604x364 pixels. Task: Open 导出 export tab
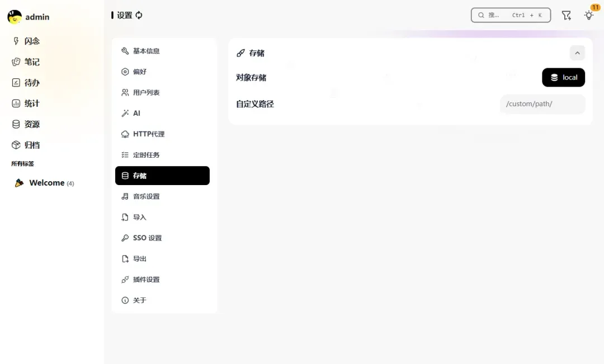click(x=162, y=259)
